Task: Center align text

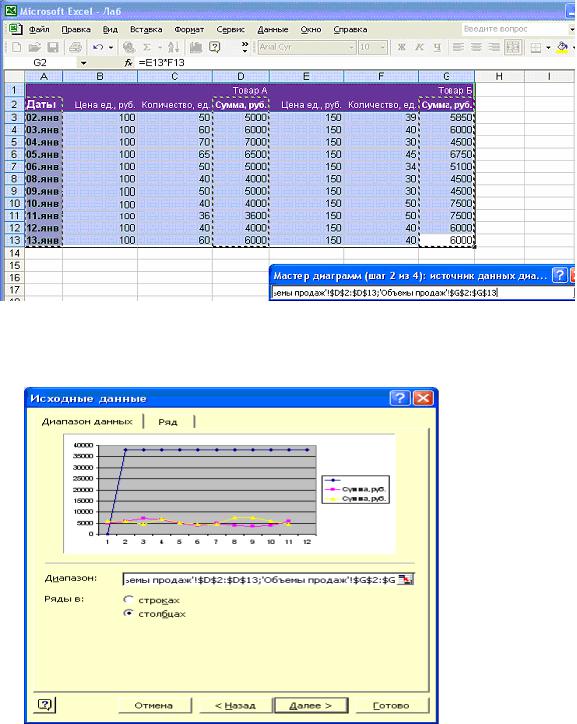Action: point(476,47)
